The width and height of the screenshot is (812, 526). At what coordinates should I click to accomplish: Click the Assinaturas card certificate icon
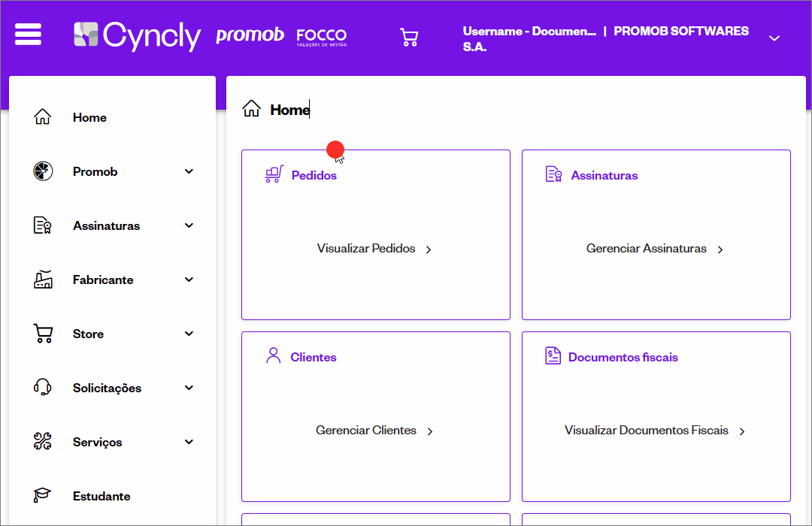point(553,174)
